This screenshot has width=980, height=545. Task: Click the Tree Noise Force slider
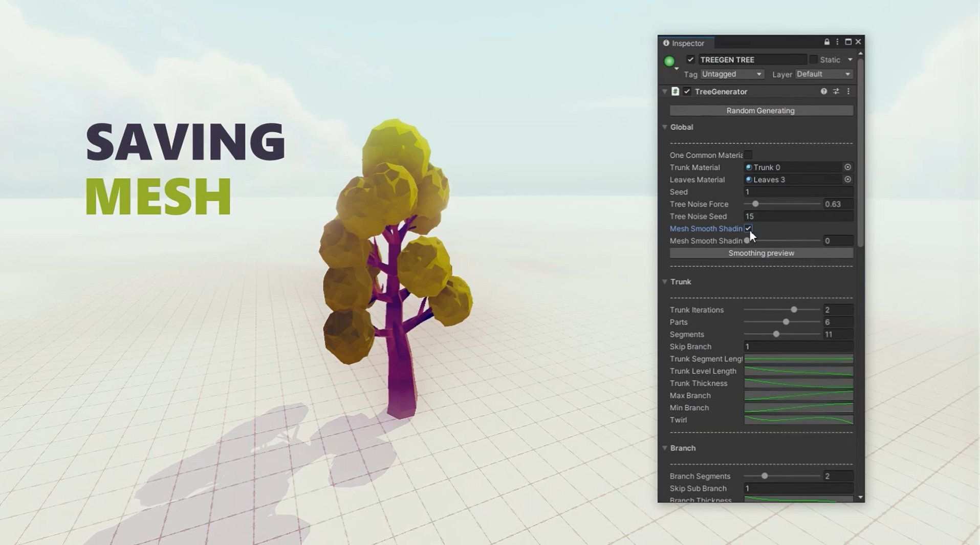tap(782, 204)
